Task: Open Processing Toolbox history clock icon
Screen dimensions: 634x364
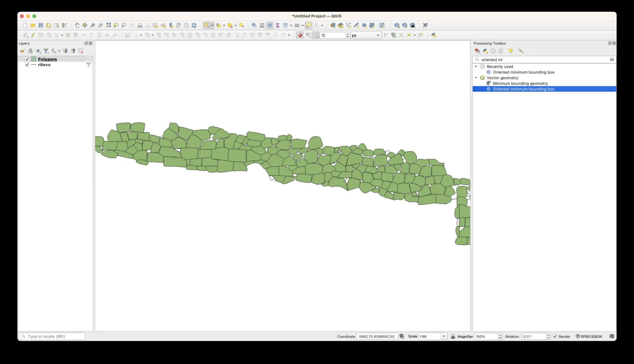Action: [x=493, y=51]
